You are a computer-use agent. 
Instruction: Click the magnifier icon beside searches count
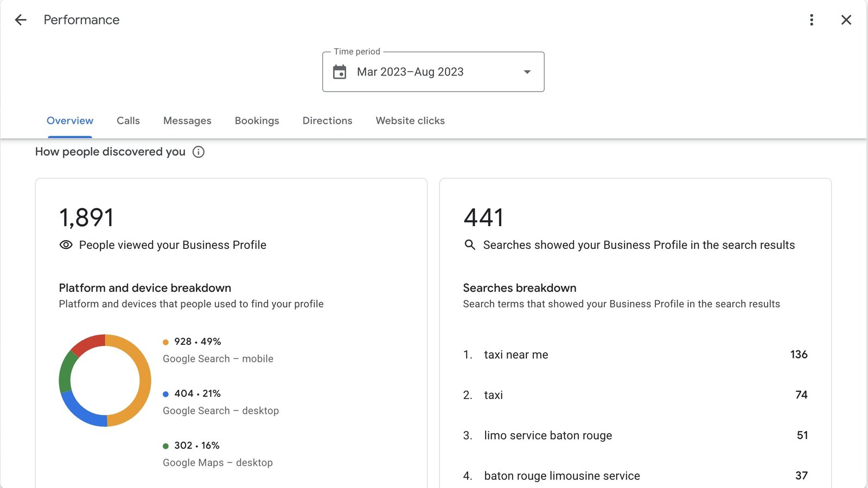click(469, 245)
